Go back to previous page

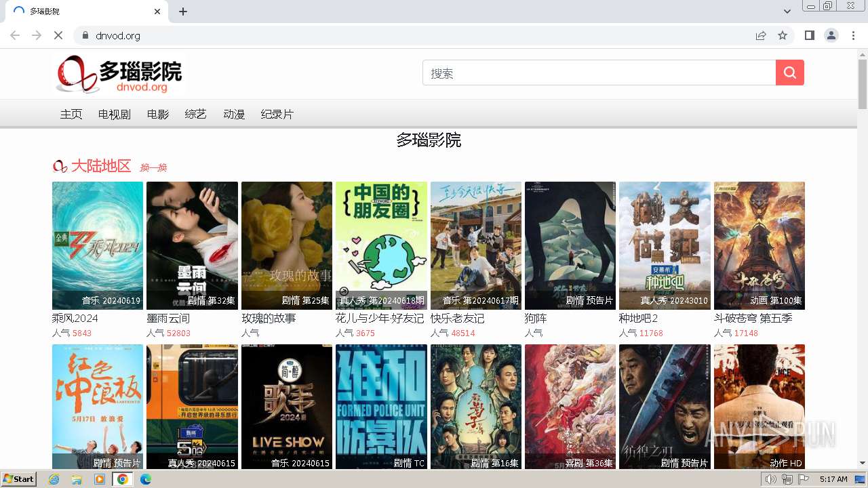pos(15,35)
